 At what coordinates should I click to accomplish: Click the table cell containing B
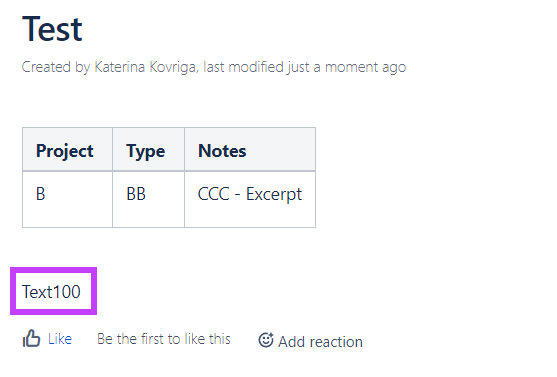(x=67, y=199)
